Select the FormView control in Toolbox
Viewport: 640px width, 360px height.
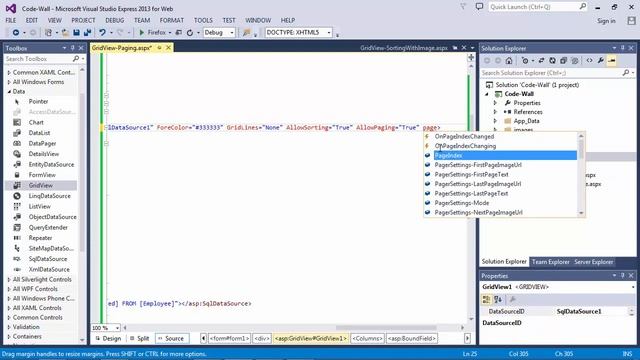(42, 175)
